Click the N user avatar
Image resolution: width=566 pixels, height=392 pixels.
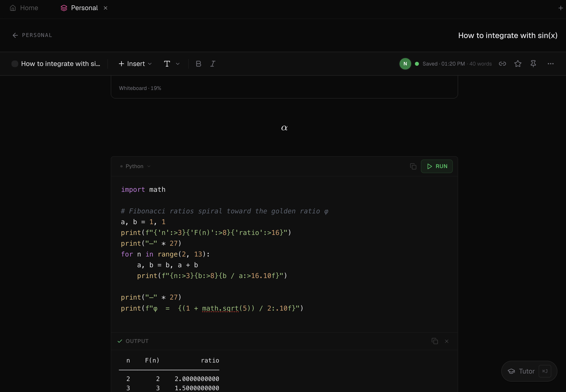tap(405, 64)
